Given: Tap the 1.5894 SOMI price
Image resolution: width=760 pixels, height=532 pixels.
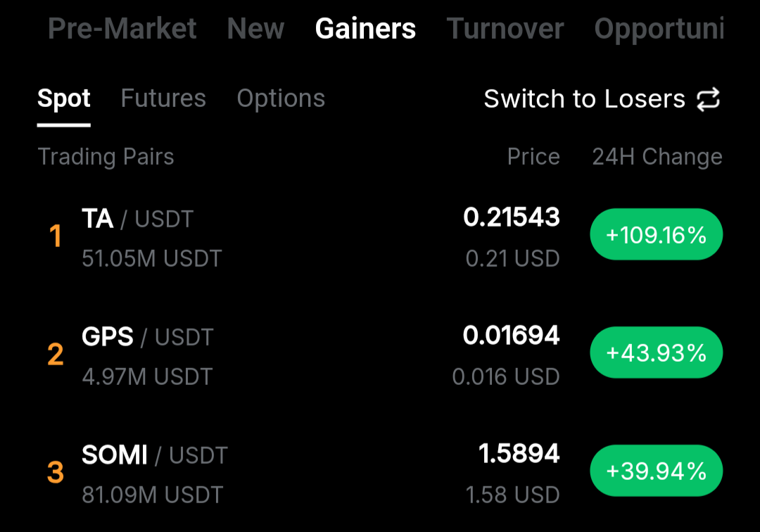Looking at the screenshot, I should [519, 454].
